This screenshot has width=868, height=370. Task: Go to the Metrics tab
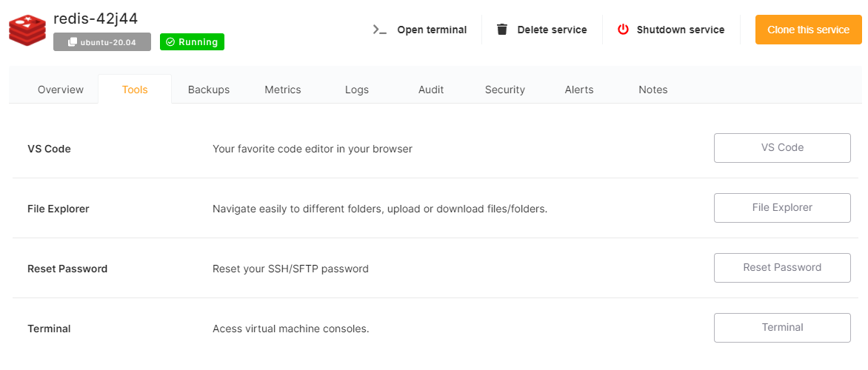click(283, 90)
